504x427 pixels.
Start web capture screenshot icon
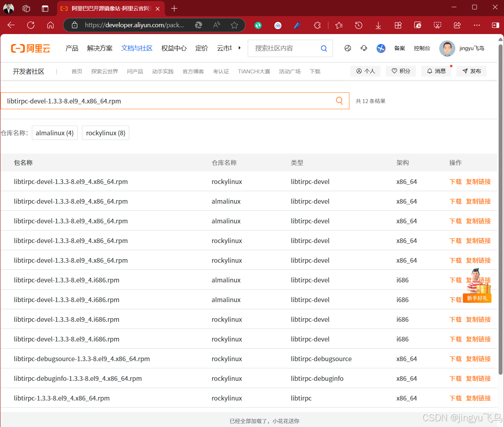[437, 25]
